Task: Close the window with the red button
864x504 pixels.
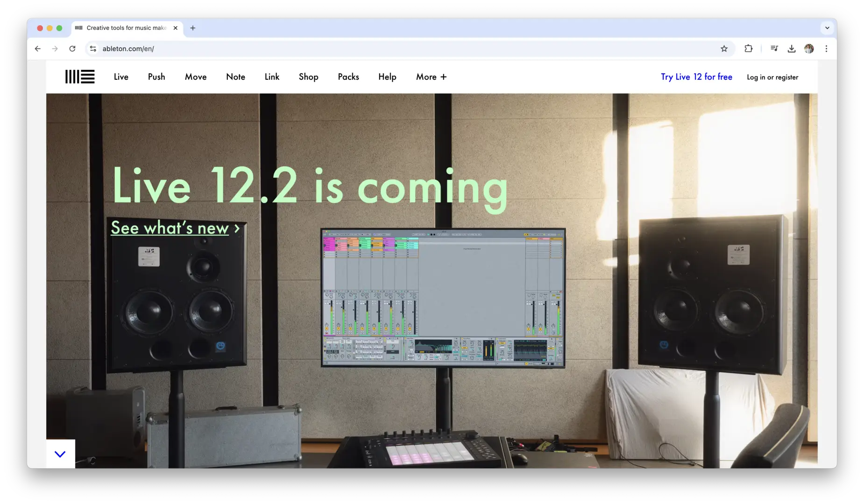Action: [40, 28]
